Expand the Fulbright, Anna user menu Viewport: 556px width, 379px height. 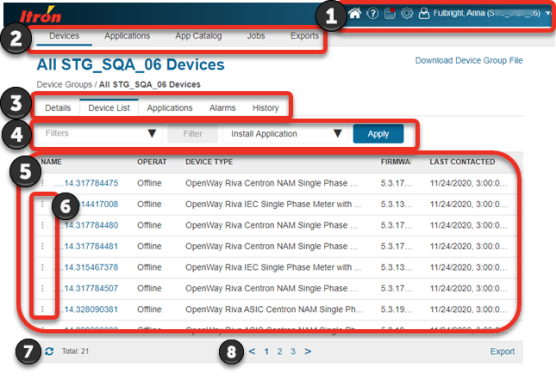pos(548,13)
